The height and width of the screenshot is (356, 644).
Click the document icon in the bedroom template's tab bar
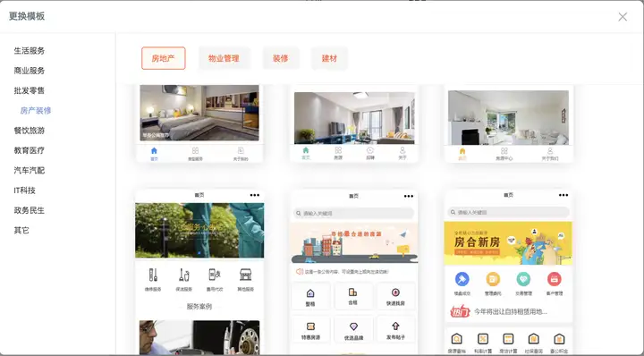pos(241,150)
